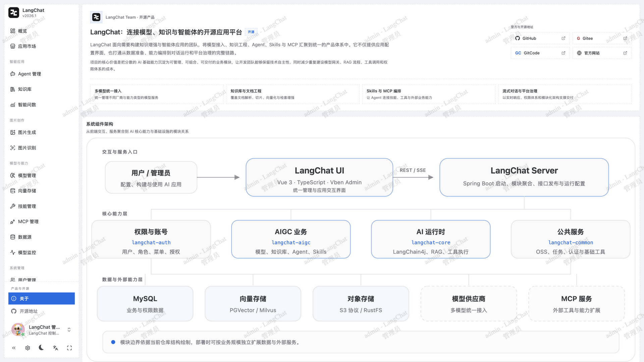Toggle dark mode with moon icon
The height and width of the screenshot is (362, 644).
pyautogui.click(x=41, y=348)
